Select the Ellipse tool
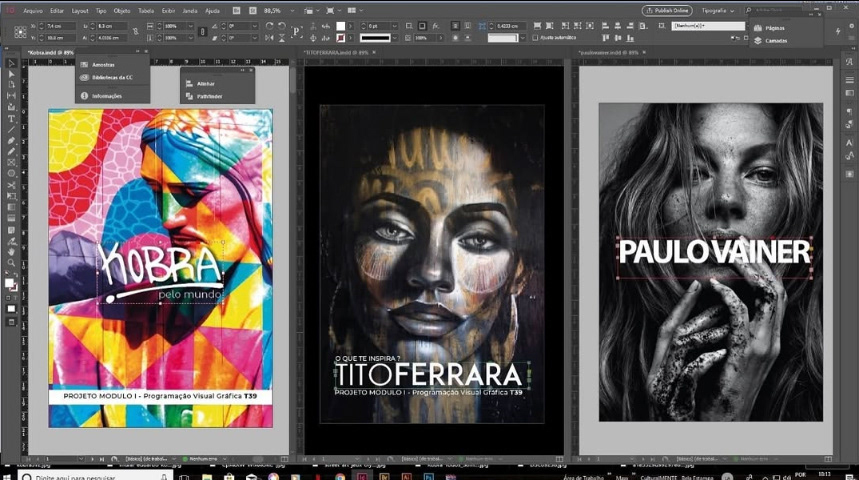Screen dimensions: 859x480 point(11,174)
